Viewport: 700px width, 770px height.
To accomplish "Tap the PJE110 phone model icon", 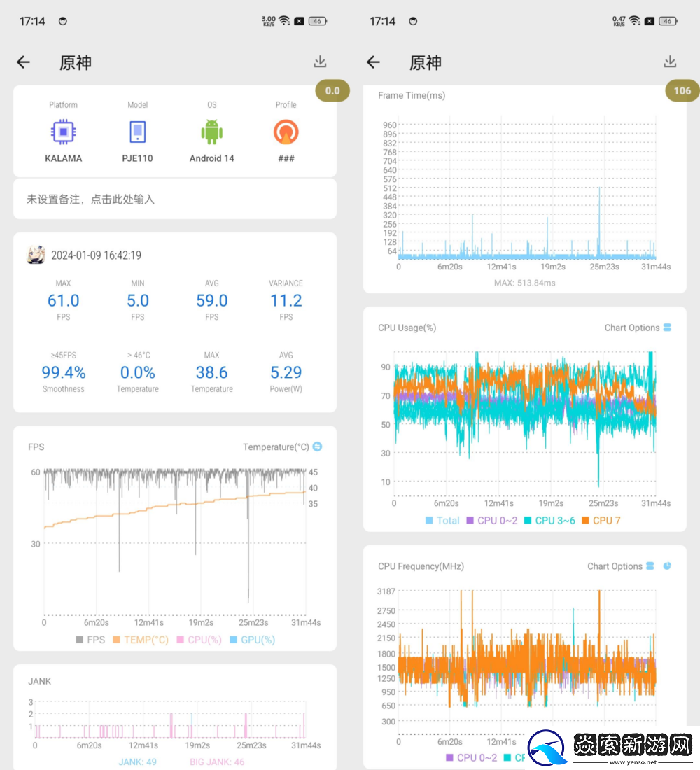I will tap(138, 132).
